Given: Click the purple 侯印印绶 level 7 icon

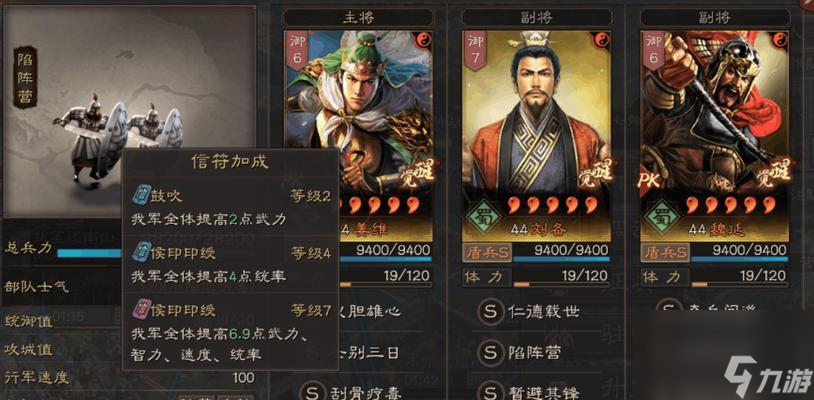Looking at the screenshot, I should point(142,310).
